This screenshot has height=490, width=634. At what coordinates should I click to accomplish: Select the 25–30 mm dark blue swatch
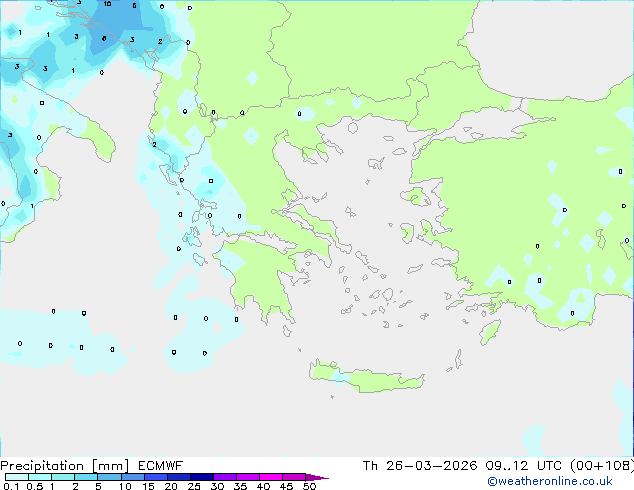pyautogui.click(x=202, y=477)
